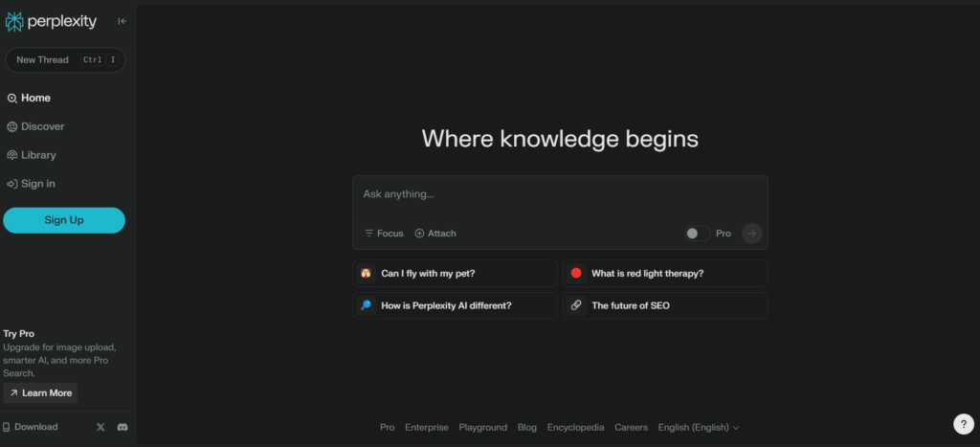
Task: Open the Pro footer link
Action: tap(388, 428)
